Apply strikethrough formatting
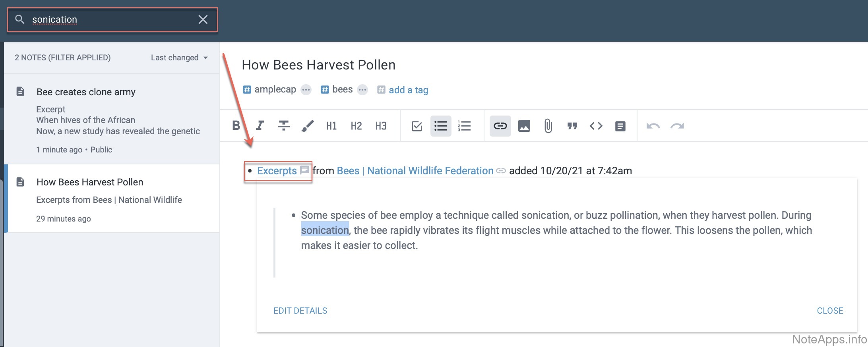The image size is (868, 347). tap(283, 126)
